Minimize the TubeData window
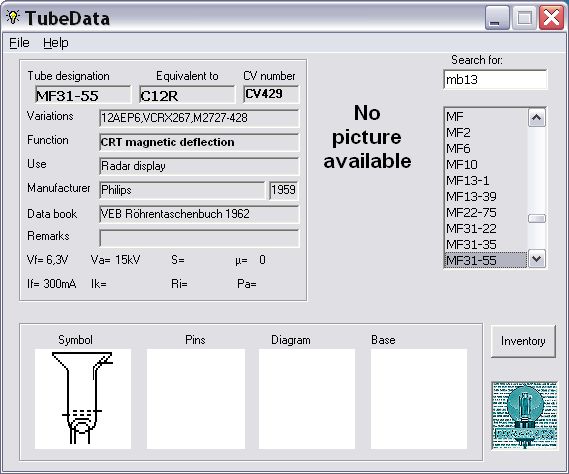 [x=497, y=17]
